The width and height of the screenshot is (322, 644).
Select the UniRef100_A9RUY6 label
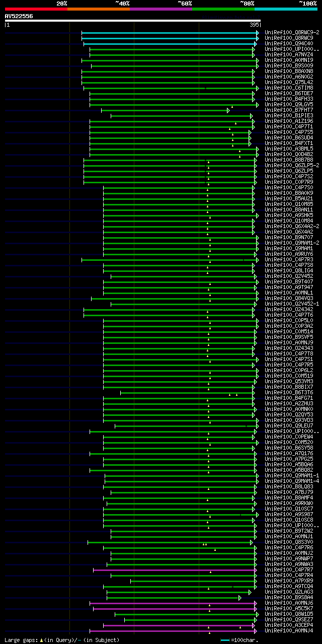[289, 254]
